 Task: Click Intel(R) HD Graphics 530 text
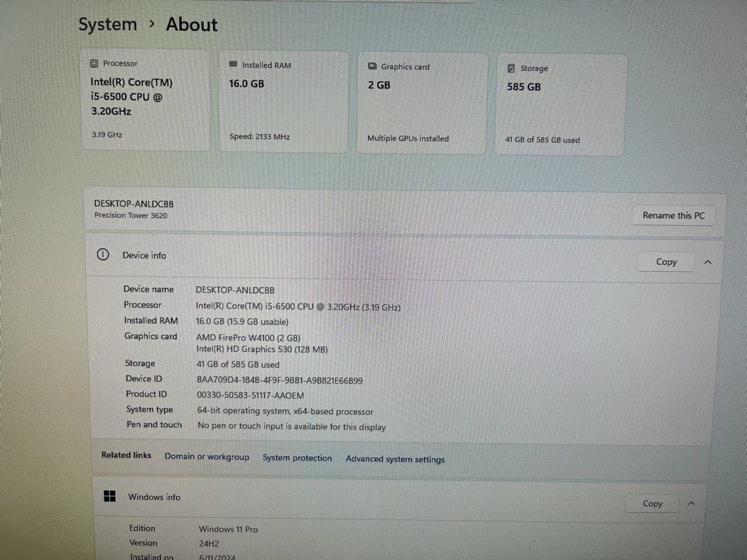tap(262, 349)
